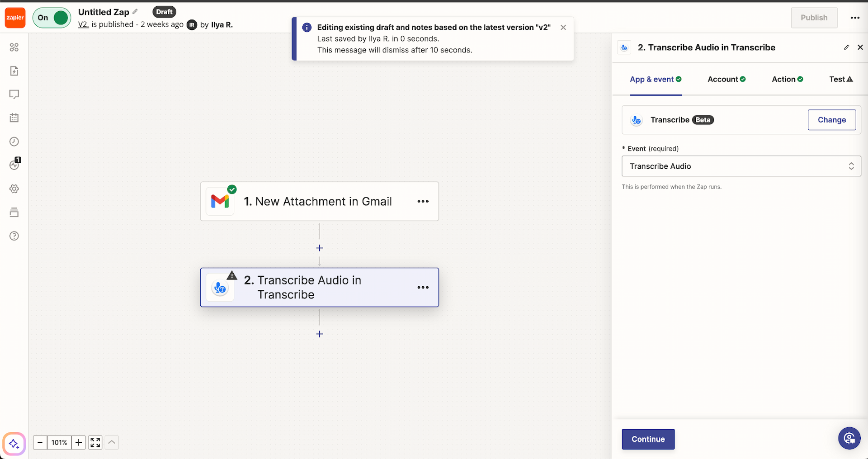The width and height of the screenshot is (868, 459).
Task: Rename zap via pencil icon beside Untitled Zap
Action: pos(135,12)
